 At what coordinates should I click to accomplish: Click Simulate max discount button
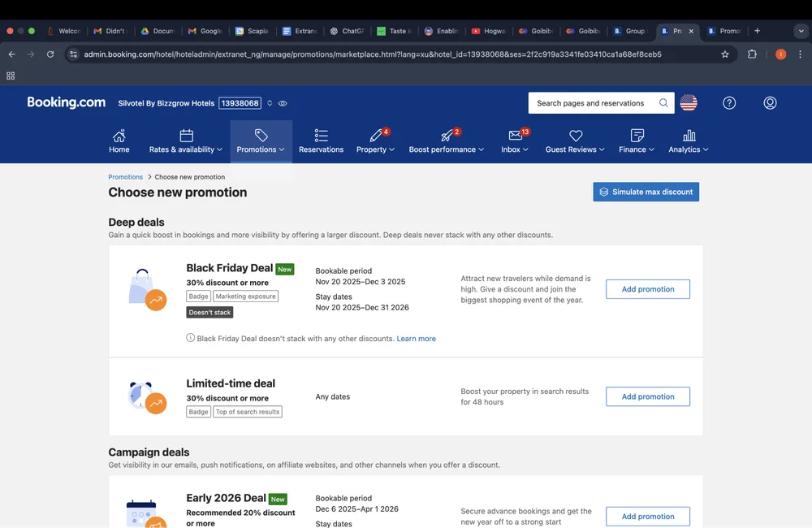[x=646, y=192]
